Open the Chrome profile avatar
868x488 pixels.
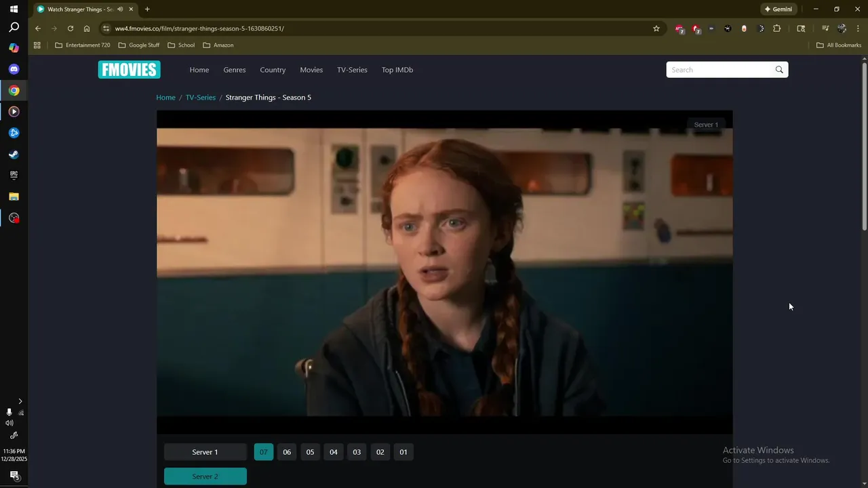pos(842,28)
